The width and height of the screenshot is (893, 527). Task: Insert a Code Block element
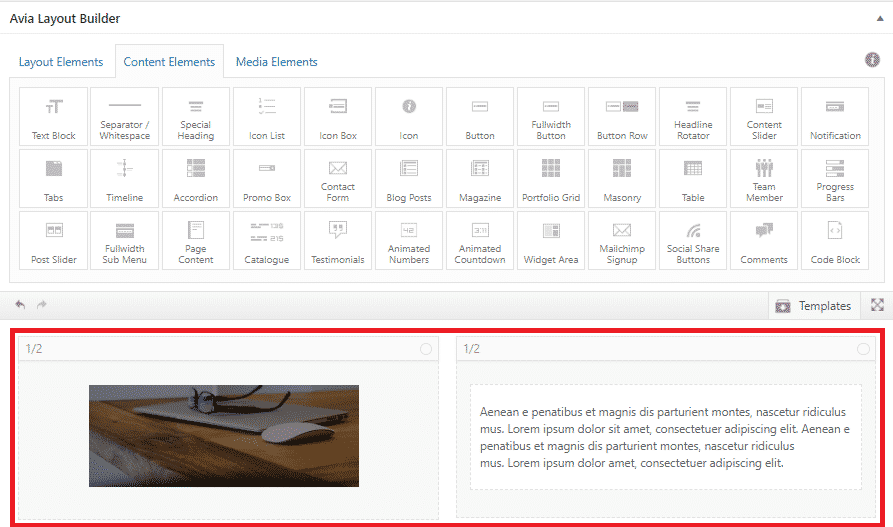point(835,240)
